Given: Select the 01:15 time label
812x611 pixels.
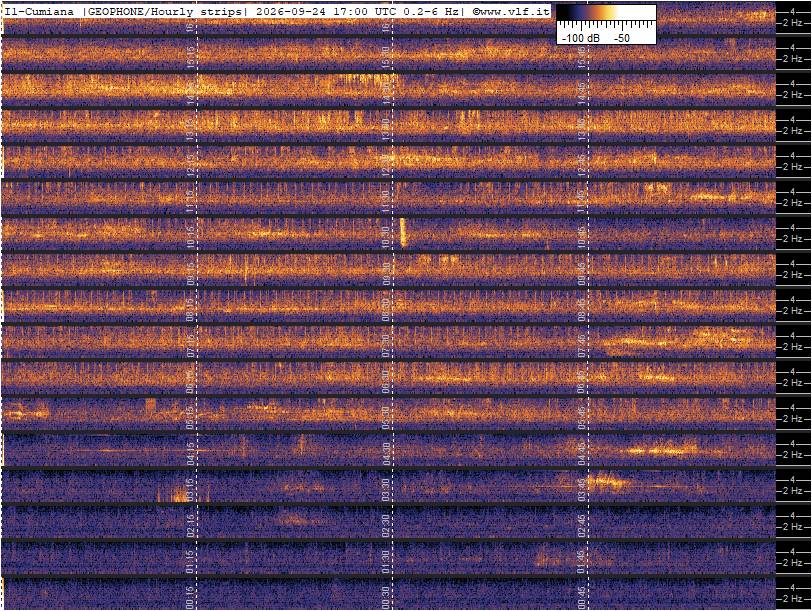Looking at the screenshot, I should click(x=191, y=562).
